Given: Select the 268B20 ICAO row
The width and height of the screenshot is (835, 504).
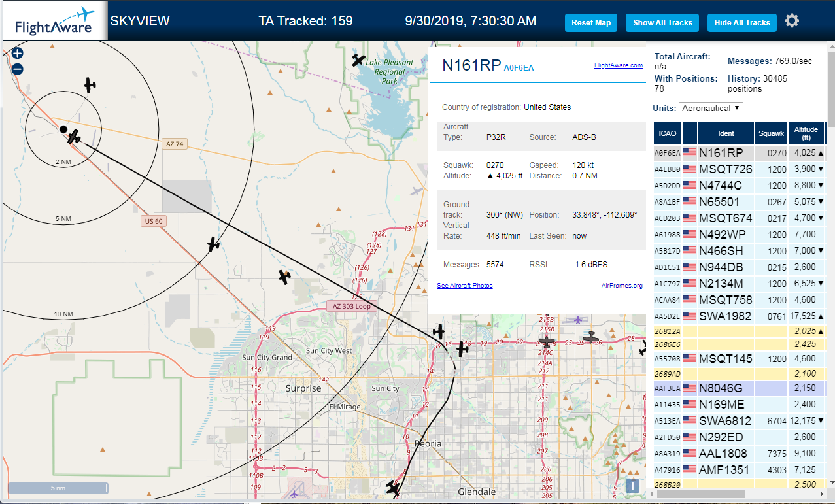Looking at the screenshot, I should click(x=740, y=484).
